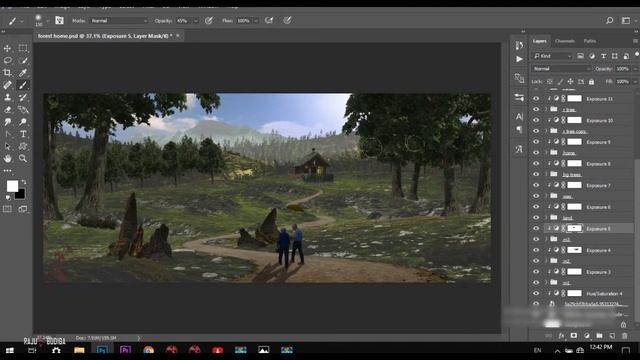
Task: Open the workspace switcher icon
Action: pyautogui.click(x=626, y=20)
